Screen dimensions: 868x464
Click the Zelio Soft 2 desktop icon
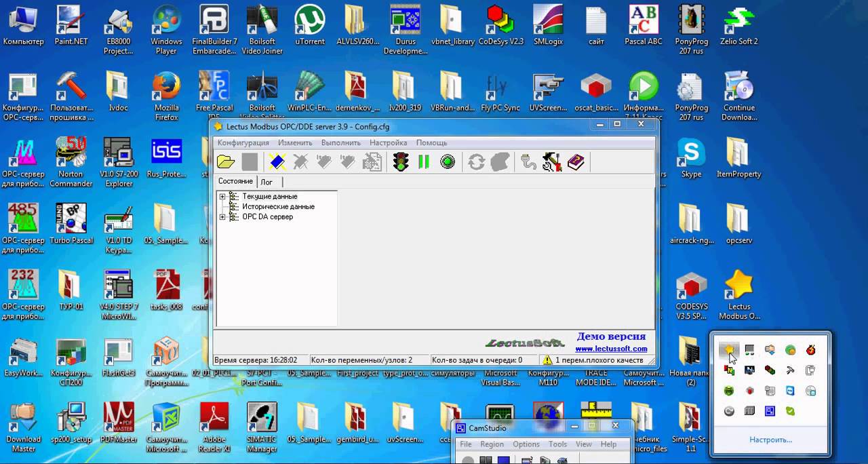tap(739, 26)
